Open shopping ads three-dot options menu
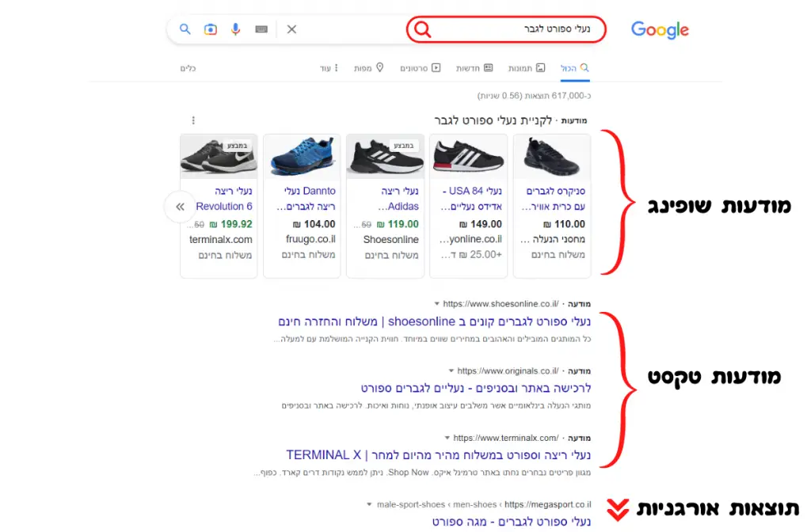Viewport: 811px width, 532px height. tap(193, 120)
